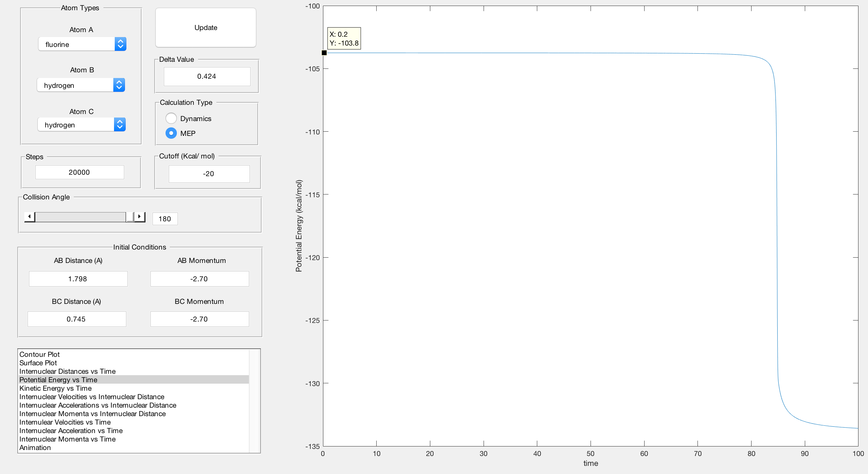868x474 pixels.
Task: Choose Animation from the plot list
Action: (35, 447)
